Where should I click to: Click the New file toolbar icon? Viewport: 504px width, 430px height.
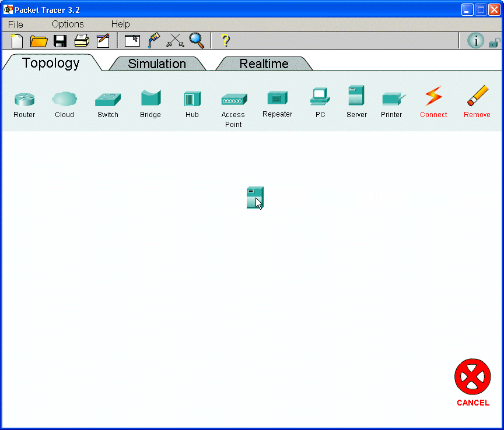(17, 41)
